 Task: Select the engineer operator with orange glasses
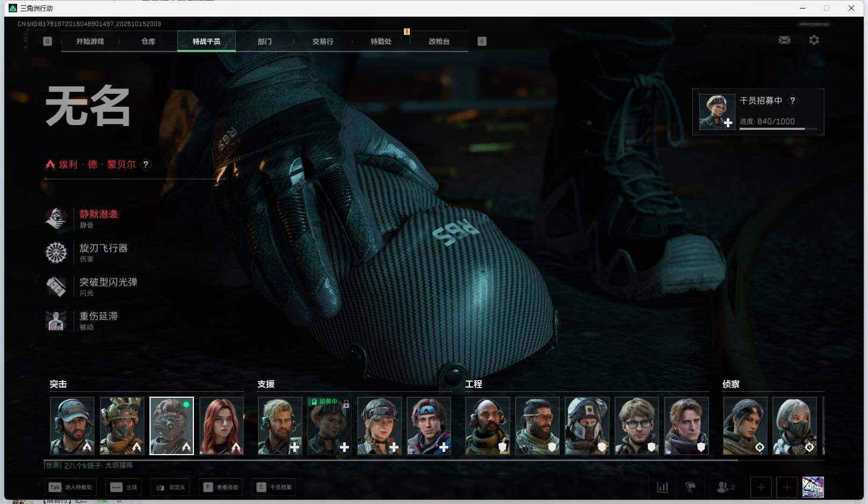pos(537,426)
